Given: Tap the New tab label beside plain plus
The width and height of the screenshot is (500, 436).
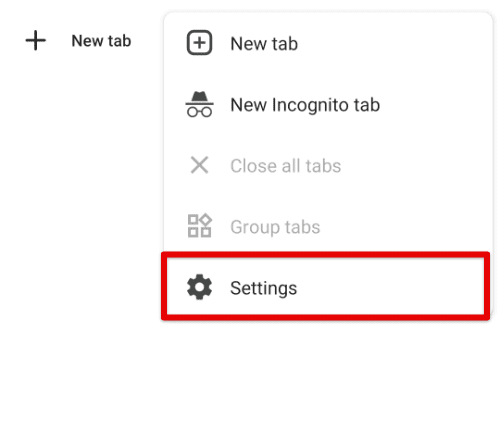Looking at the screenshot, I should pyautogui.click(x=101, y=41).
